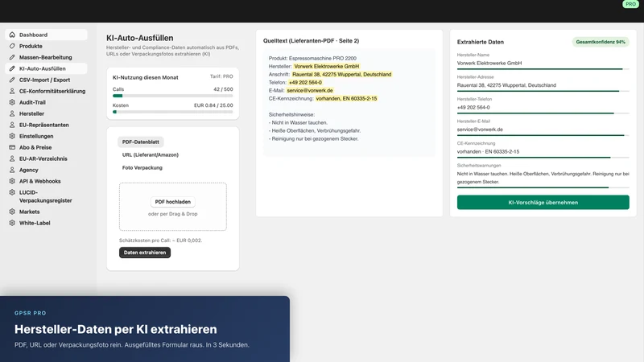
Task: Click the Hersteller-Name field value
Action: [489, 64]
